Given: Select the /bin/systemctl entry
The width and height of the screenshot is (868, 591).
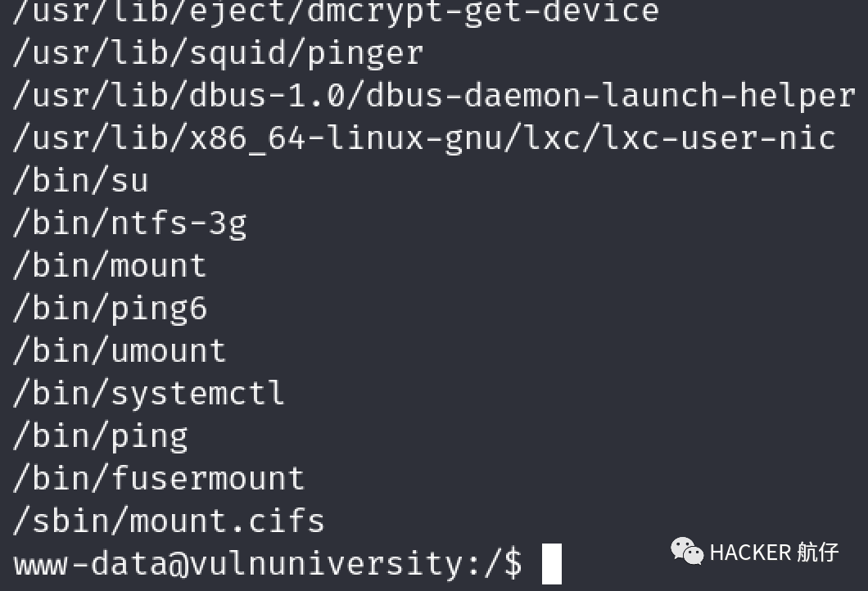Looking at the screenshot, I should click(148, 394).
